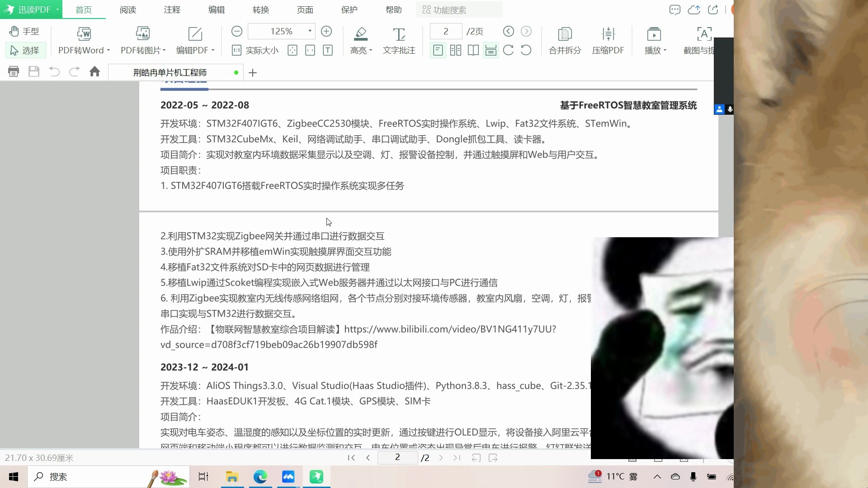Screen dimensions: 868x488
Task: Click the PDF转Word conversion icon
Action: click(x=84, y=33)
